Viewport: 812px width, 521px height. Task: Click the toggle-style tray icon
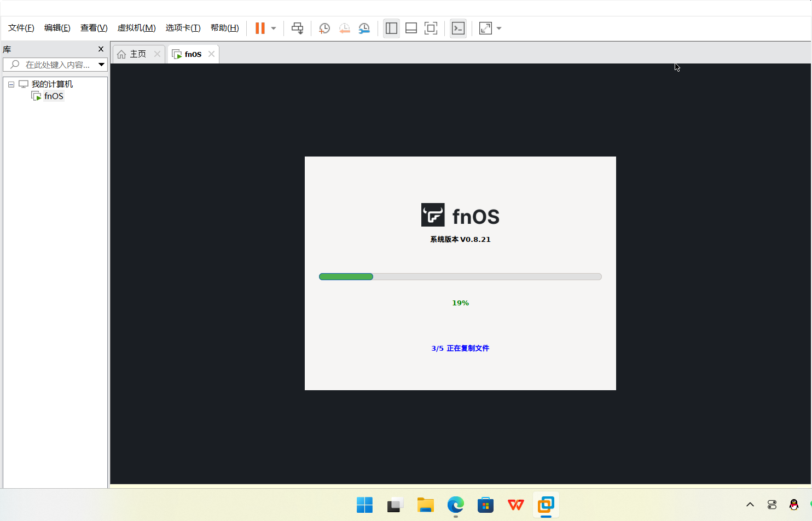(772, 505)
